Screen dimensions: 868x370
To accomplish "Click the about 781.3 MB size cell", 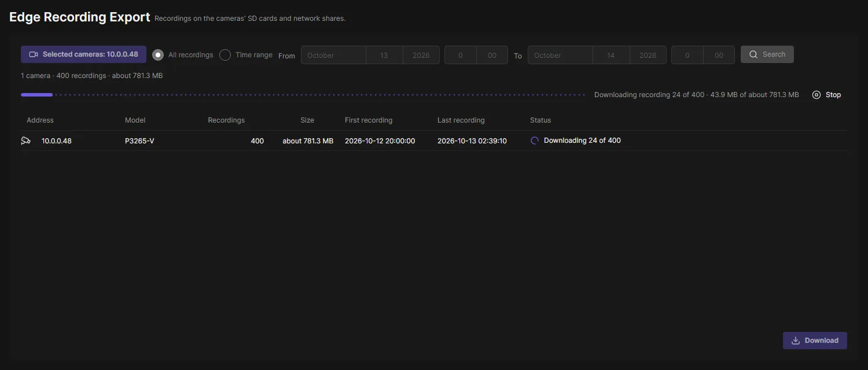I will click(x=308, y=141).
